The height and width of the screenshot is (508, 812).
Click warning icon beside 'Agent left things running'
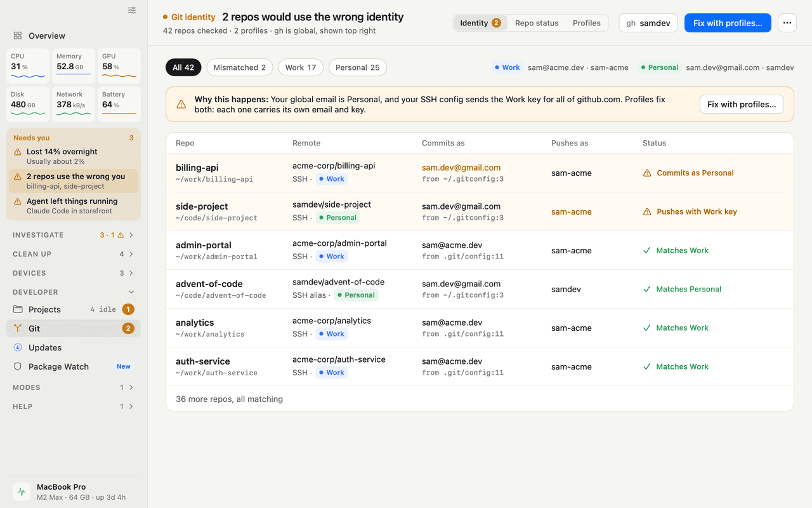(18, 202)
